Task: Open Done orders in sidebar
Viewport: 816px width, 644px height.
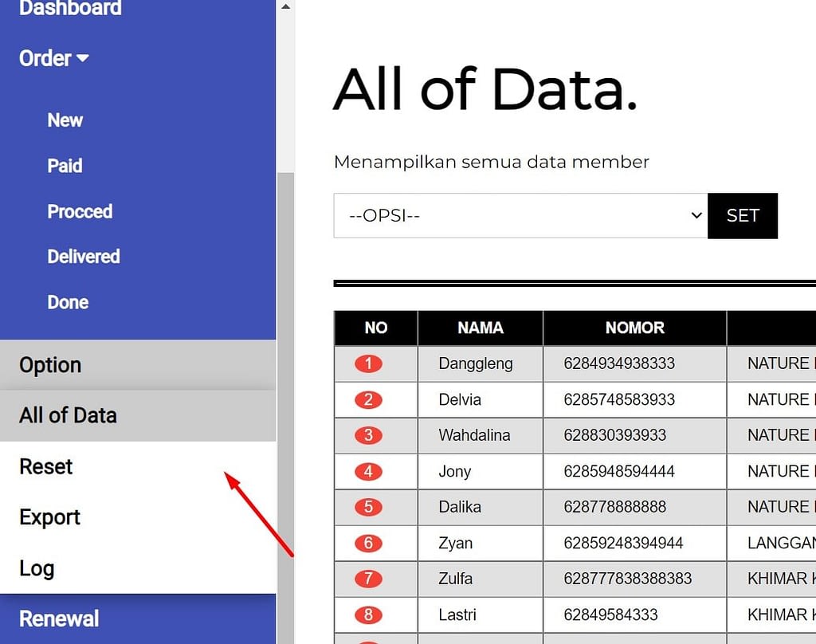Action: click(68, 303)
